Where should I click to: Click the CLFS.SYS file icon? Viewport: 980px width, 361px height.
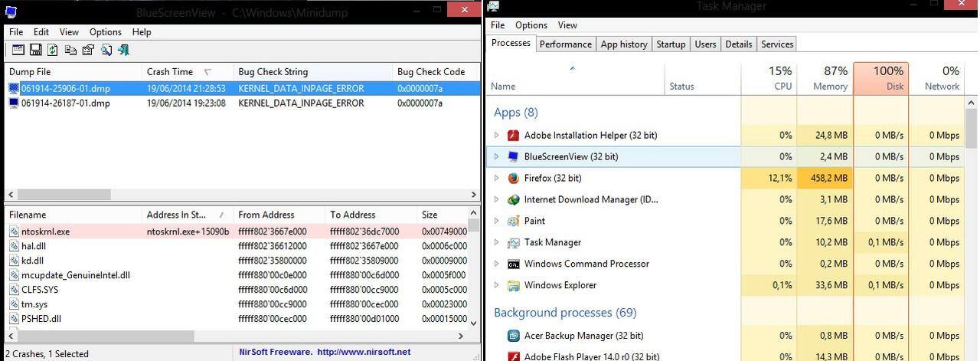click(15, 290)
